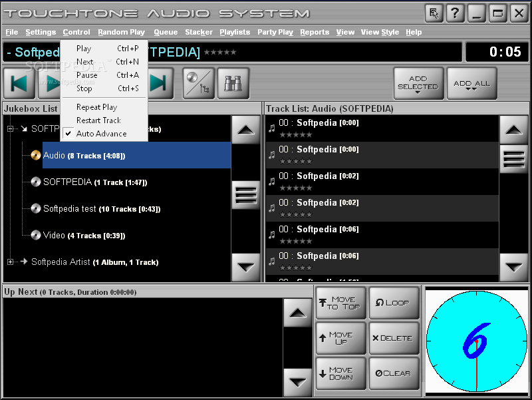Click disc icon beside SOFTPEDIA album
The width and height of the screenshot is (532, 400).
[36, 182]
